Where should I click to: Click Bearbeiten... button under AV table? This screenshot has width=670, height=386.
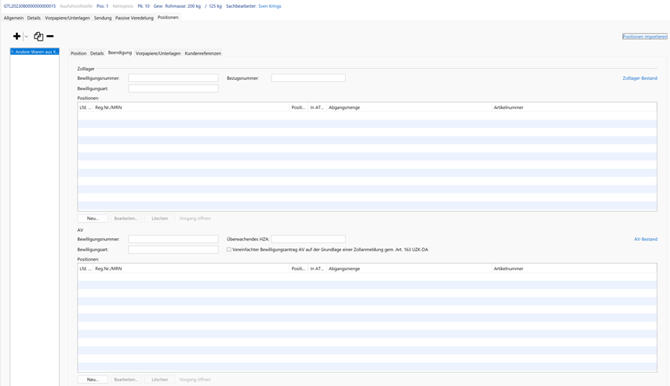[126, 380]
